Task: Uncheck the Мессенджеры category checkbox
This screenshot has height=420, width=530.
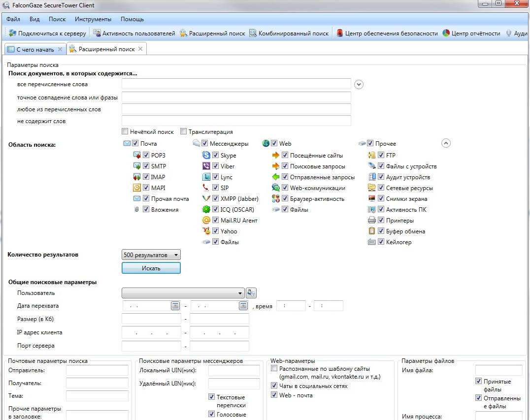Action: point(204,143)
